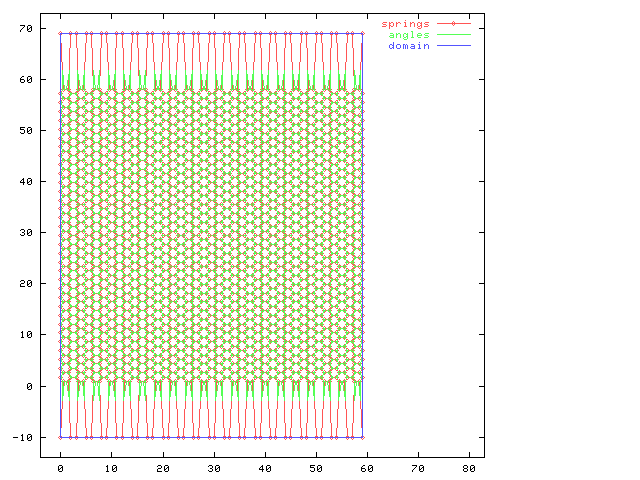This screenshot has height=480, width=640.
Task: Click the x-axis tick label 50
Action: [x=316, y=467]
